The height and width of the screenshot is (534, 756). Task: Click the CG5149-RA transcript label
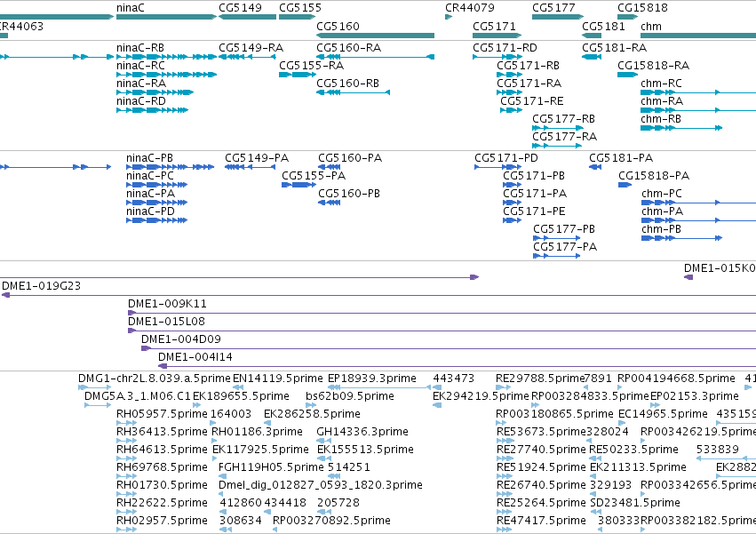coord(251,48)
